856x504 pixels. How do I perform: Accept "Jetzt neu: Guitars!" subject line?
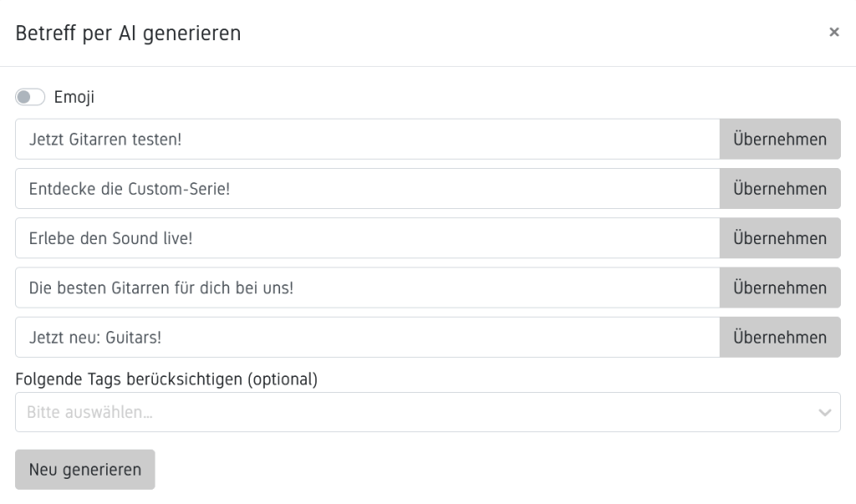click(779, 337)
